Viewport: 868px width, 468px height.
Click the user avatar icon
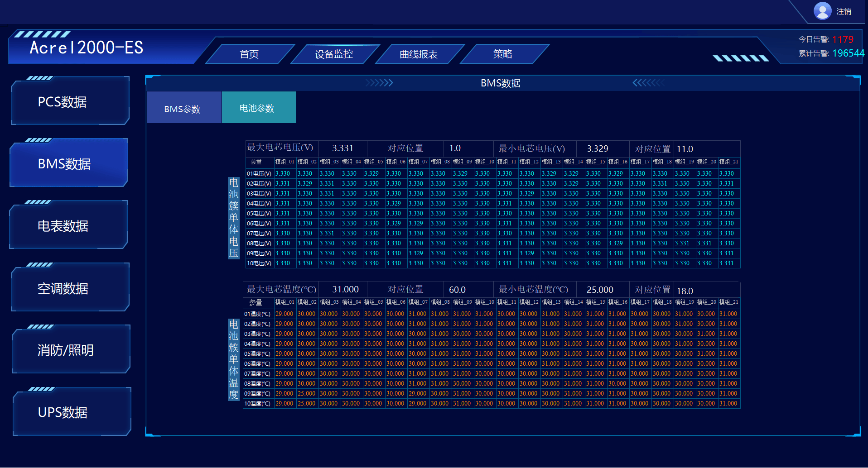click(x=822, y=11)
